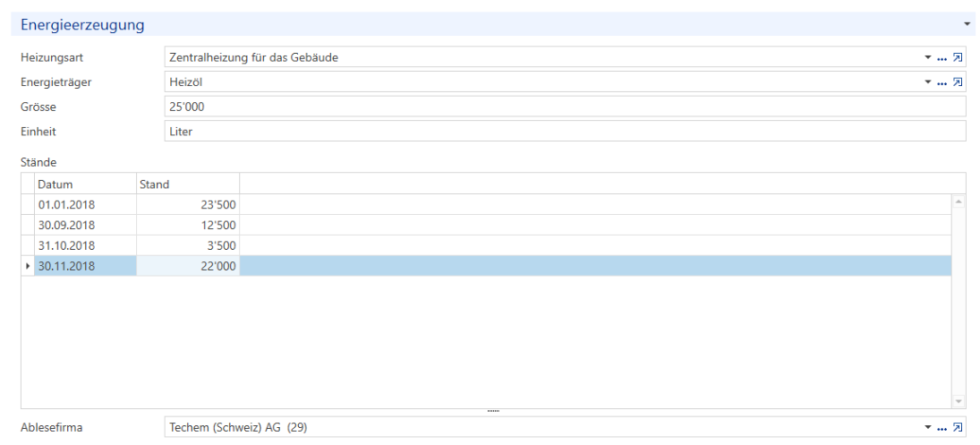Click the Stände table scrollbar down arrow
Viewport: 980px width, 445px height.
coord(959,400)
